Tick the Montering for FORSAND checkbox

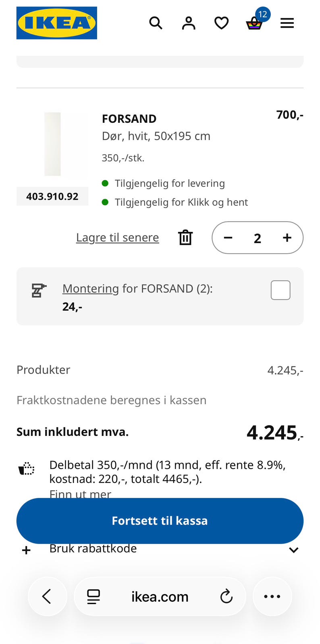point(281,290)
